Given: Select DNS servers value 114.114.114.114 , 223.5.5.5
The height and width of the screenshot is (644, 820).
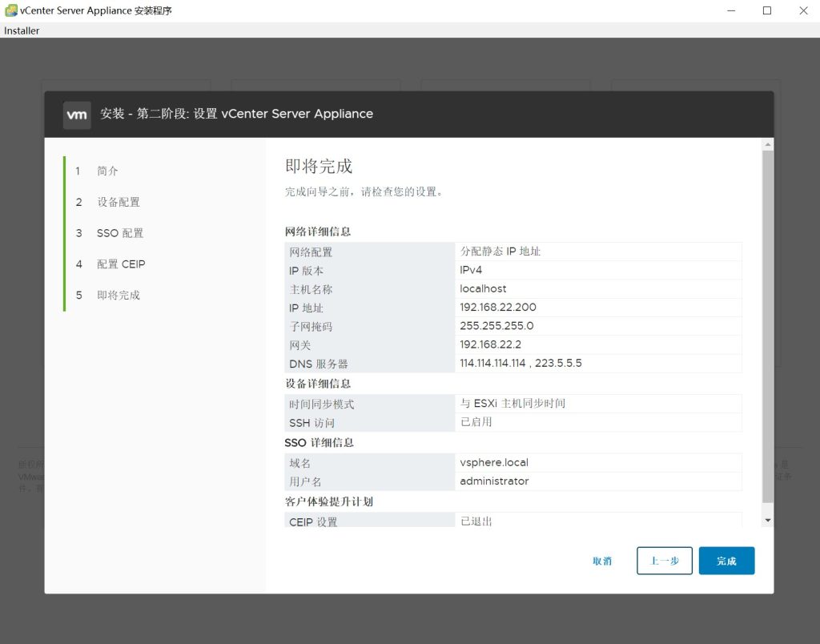Looking at the screenshot, I should (x=521, y=363).
